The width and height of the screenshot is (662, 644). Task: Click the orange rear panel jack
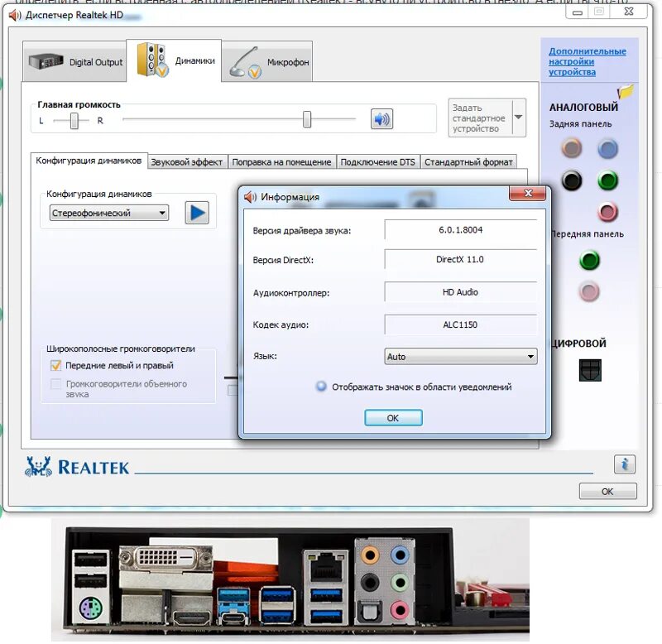(x=572, y=148)
